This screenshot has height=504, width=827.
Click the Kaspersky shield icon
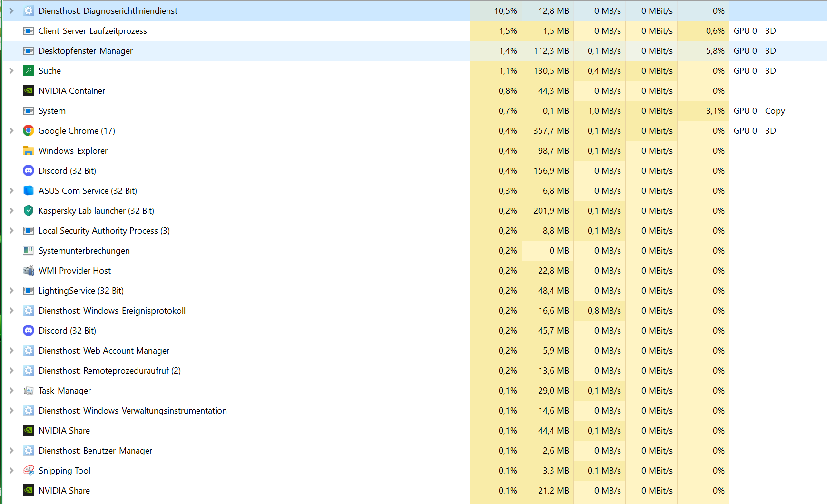(29, 210)
